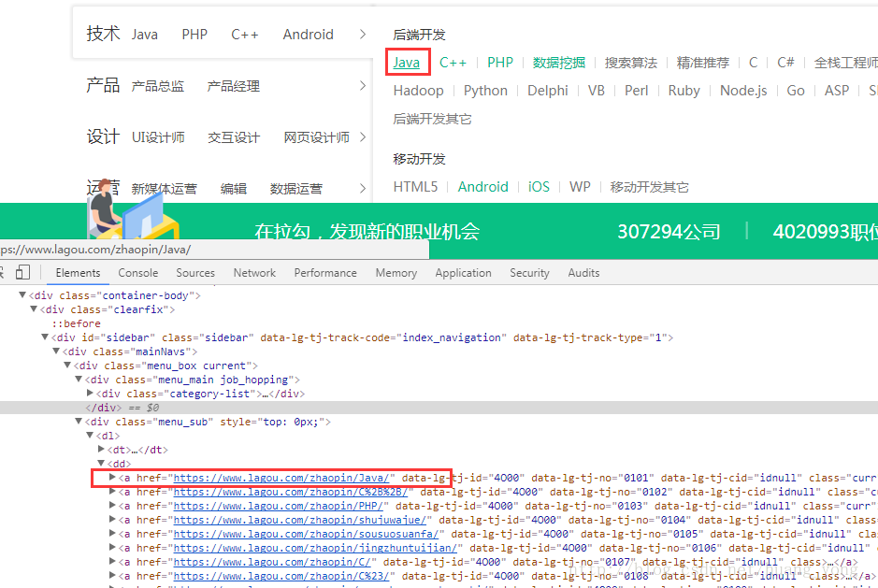Click the Hadoop job link
This screenshot has width=878, height=588.
pos(418,91)
